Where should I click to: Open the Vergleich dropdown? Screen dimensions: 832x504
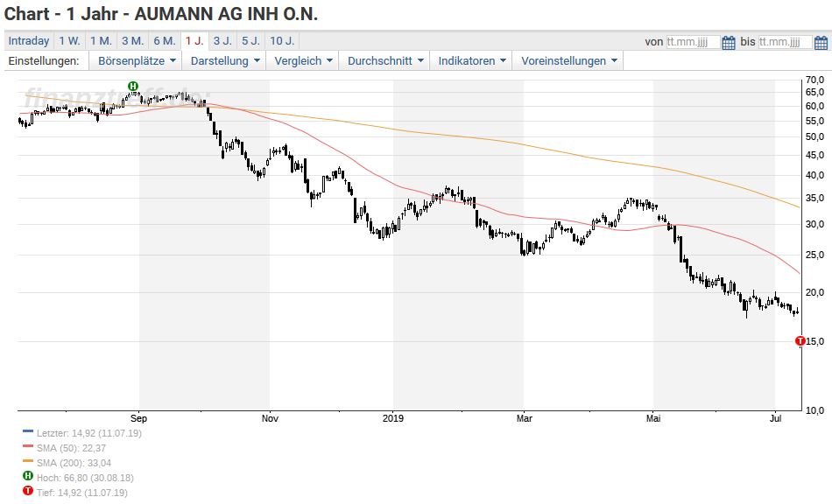click(x=302, y=61)
